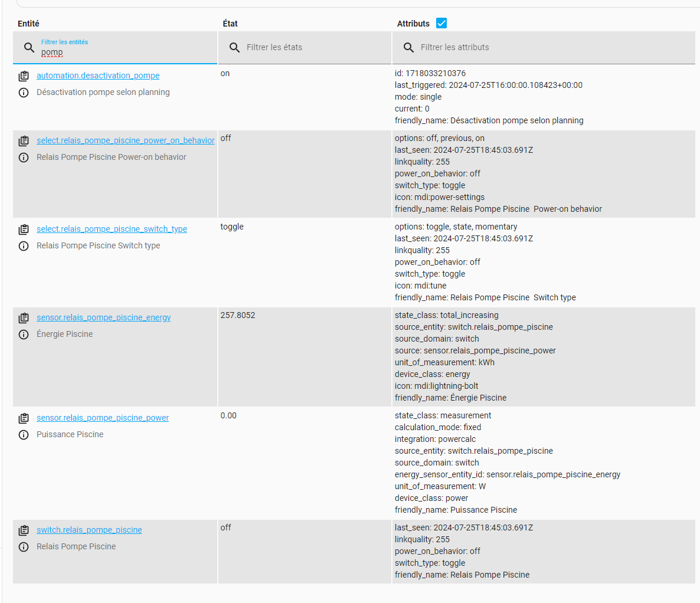Show info for Énergie Piscine
This screenshot has height=603, width=700.
[24, 335]
